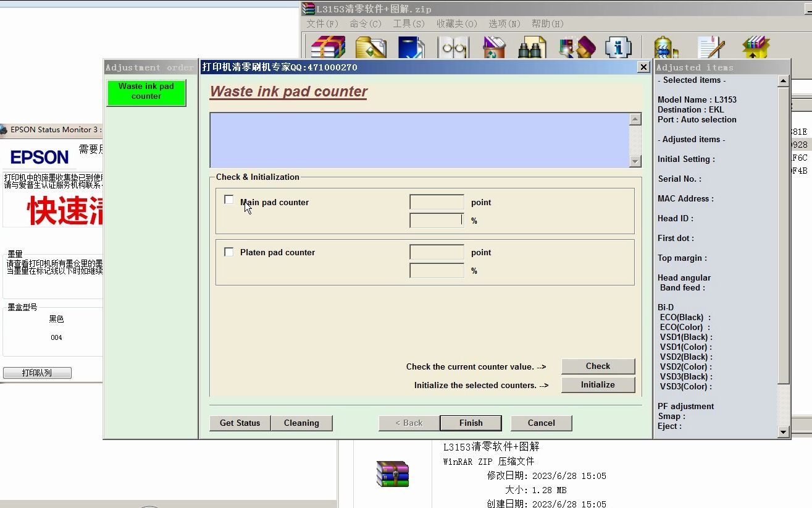Open the 收藏夹(O) menu in WinRAR
The height and width of the screenshot is (508, 812).
(457, 23)
